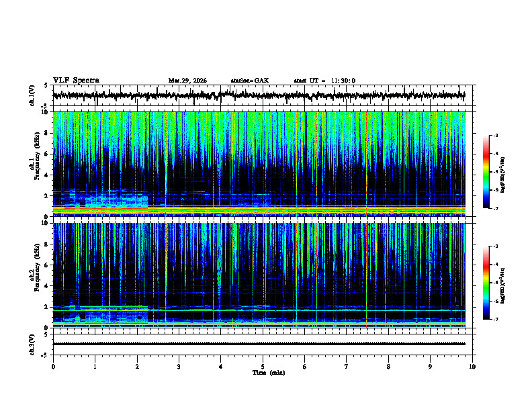
Task: Select the date text "Mar.29, 2026"
Action: pyautogui.click(x=187, y=81)
